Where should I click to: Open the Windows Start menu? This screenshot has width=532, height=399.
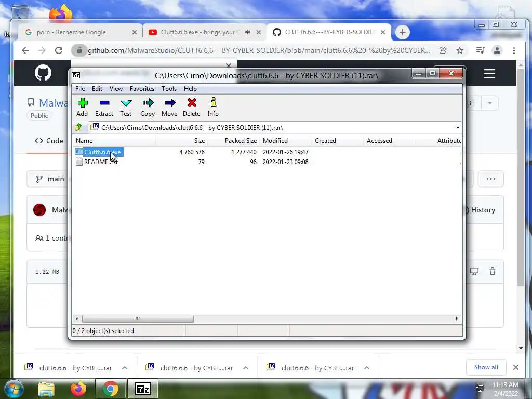[13, 389]
